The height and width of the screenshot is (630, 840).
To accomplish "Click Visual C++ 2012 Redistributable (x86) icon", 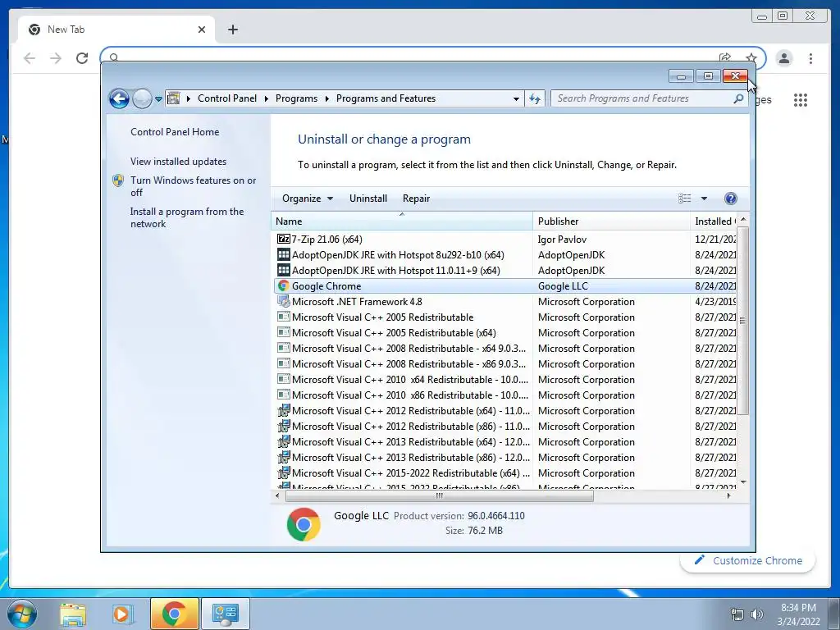I will pos(283,426).
